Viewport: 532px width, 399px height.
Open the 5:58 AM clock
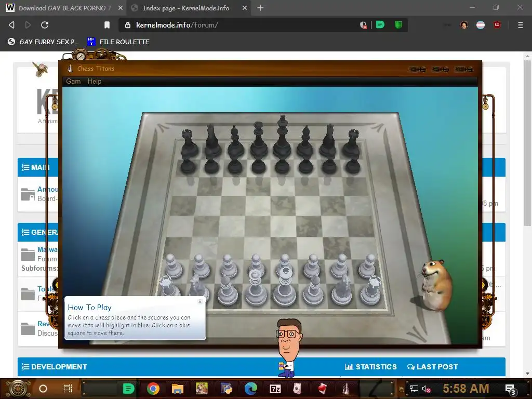[x=466, y=389]
